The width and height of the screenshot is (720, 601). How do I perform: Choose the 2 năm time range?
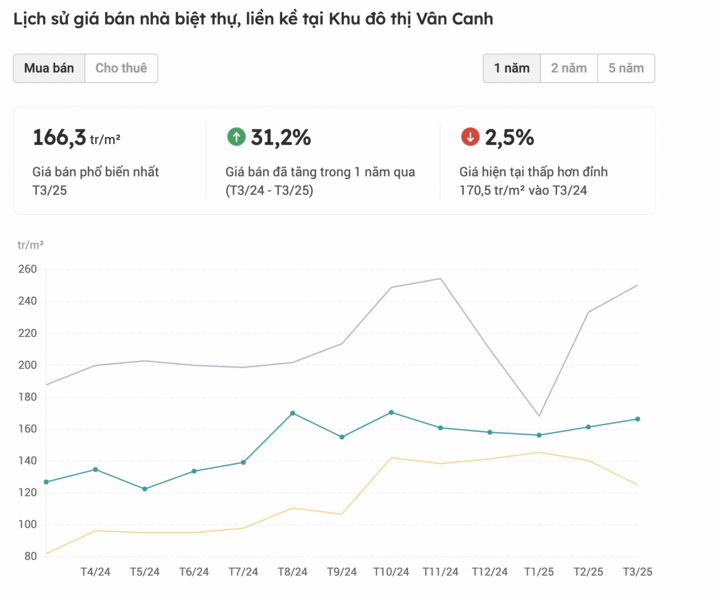568,68
